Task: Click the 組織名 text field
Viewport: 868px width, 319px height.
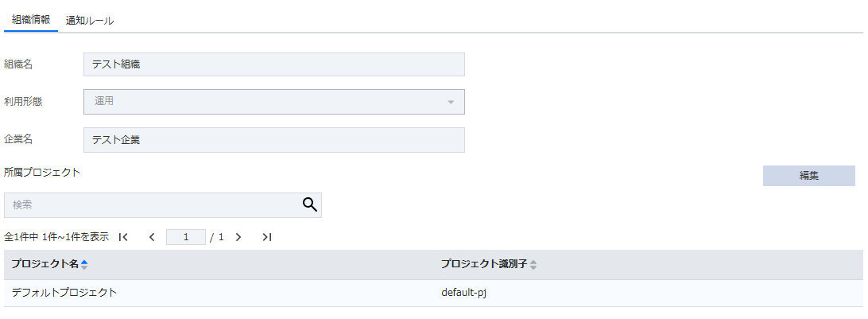Action: [273, 64]
